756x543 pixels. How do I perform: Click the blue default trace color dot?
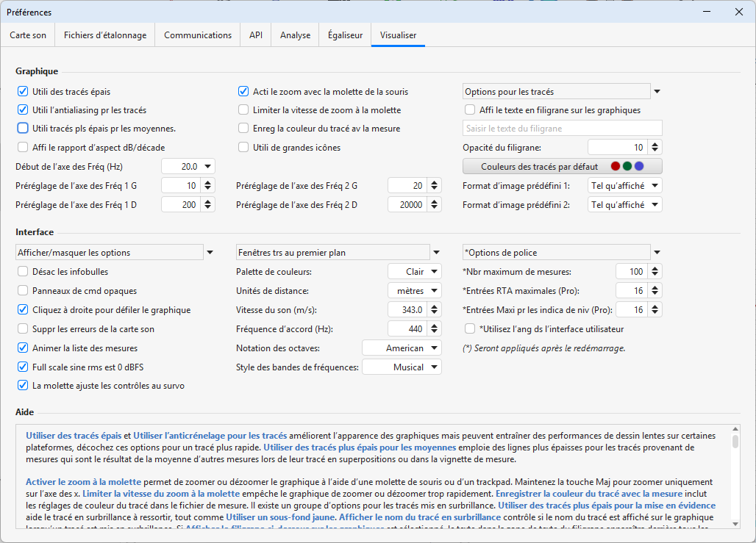click(639, 166)
